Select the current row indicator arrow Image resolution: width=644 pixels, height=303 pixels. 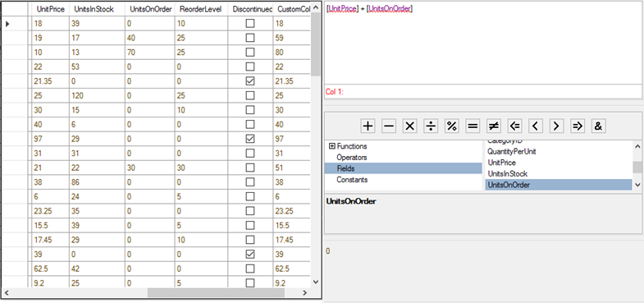pyautogui.click(x=7, y=24)
